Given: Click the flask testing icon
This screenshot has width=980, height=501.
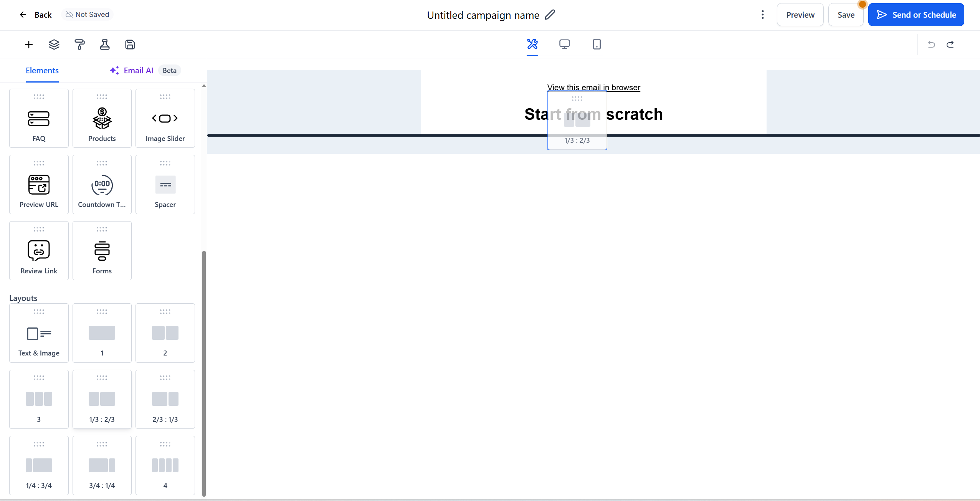Looking at the screenshot, I should pos(105,45).
